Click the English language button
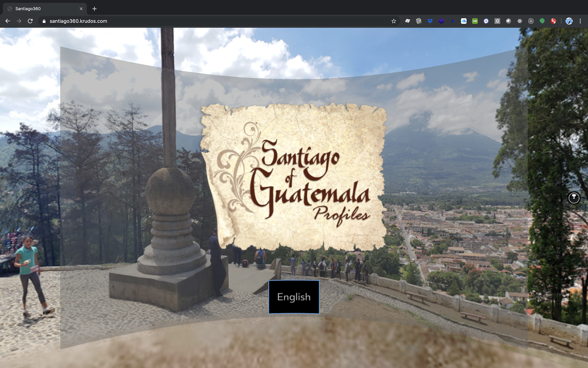Image resolution: width=588 pixels, height=368 pixels. 294,297
